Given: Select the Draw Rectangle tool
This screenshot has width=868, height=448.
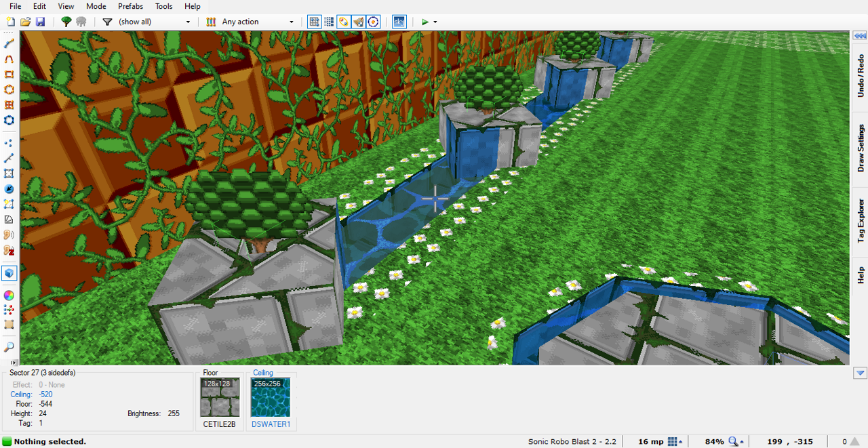Looking at the screenshot, I should tap(9, 75).
